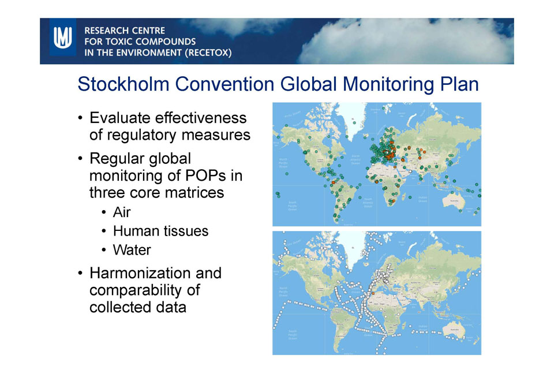This screenshot has height=392, width=554.
Task: Click the 'Water' sub-bullet
Action: [132, 250]
